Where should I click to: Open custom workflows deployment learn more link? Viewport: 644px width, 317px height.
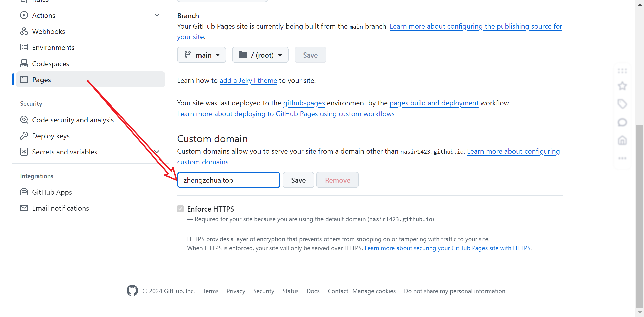pos(286,114)
